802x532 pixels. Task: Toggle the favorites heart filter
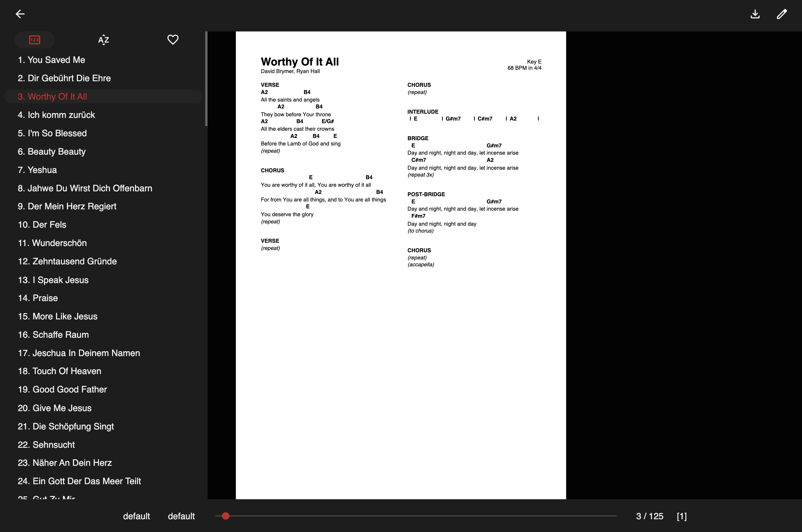coord(173,40)
